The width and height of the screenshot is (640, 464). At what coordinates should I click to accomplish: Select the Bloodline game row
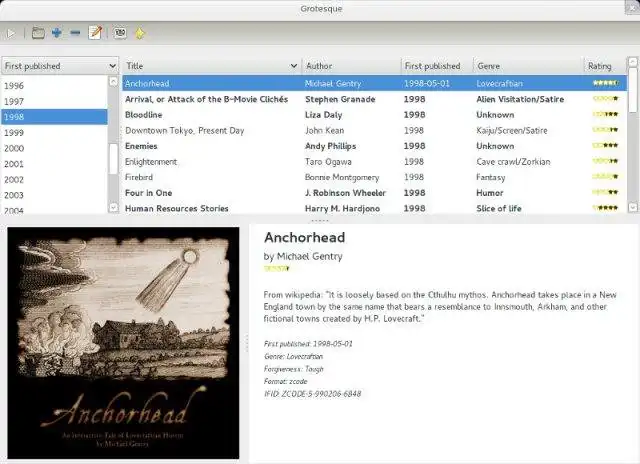(x=374, y=115)
